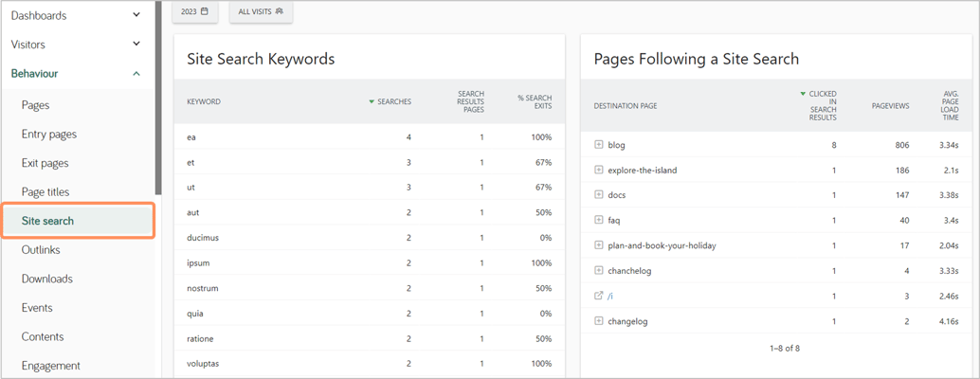Select Outlinks in the sidebar
Viewport: 980px width, 379px height.
click(41, 250)
